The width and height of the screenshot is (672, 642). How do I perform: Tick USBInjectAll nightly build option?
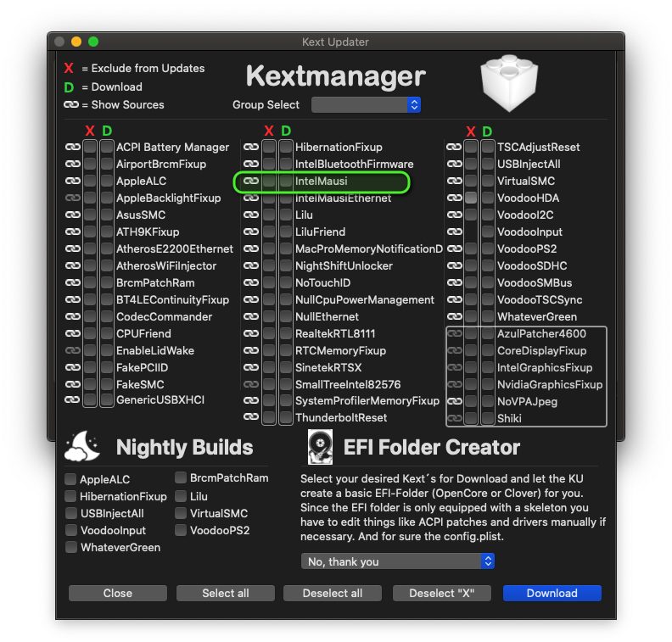coord(70,513)
